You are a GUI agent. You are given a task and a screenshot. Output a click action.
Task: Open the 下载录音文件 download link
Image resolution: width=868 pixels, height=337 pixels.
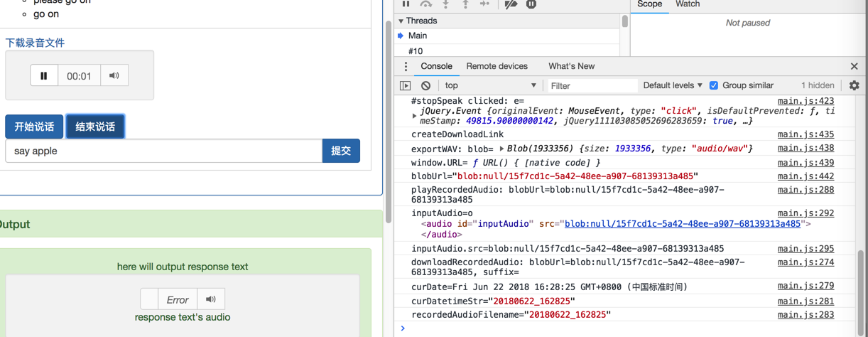(35, 43)
